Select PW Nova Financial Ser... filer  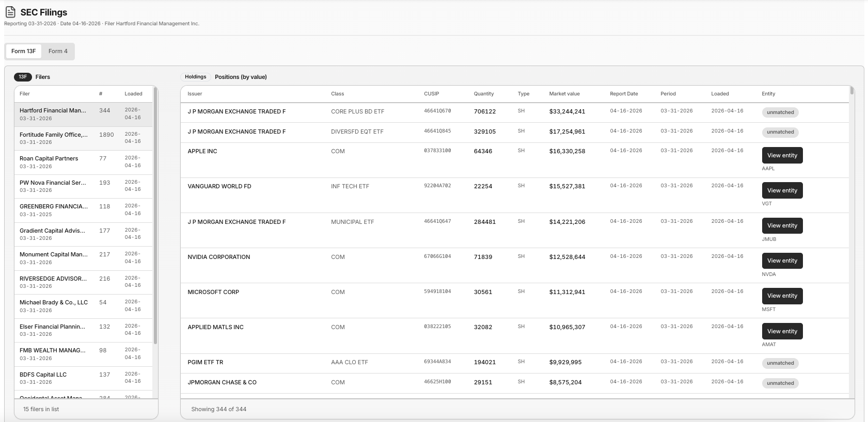click(83, 186)
